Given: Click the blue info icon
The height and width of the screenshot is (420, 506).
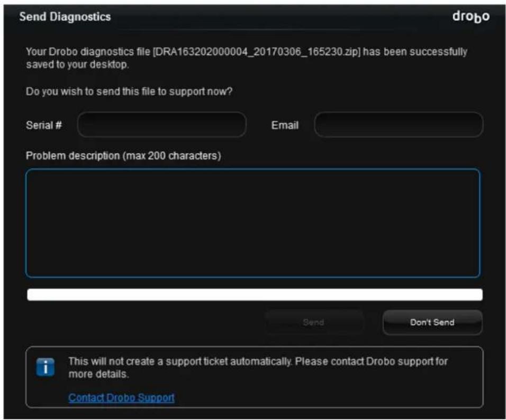Looking at the screenshot, I should 45,367.
